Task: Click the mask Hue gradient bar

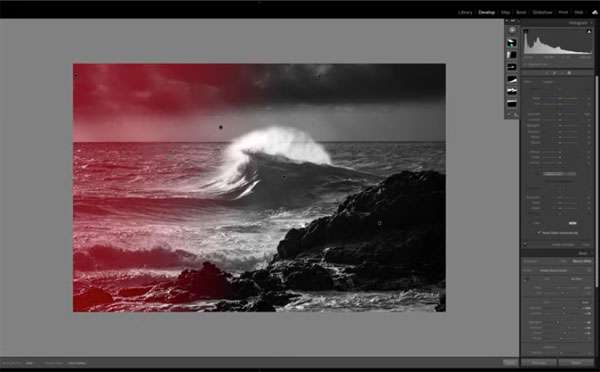Action: point(560,174)
